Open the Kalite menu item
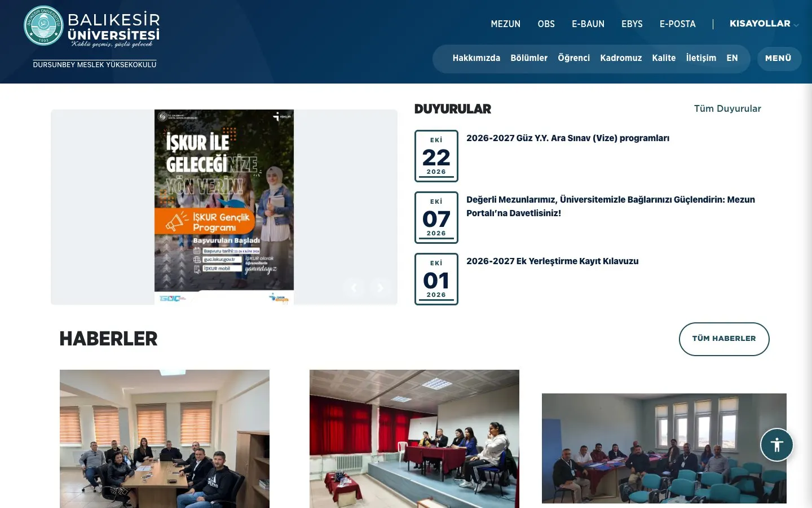 [664, 58]
